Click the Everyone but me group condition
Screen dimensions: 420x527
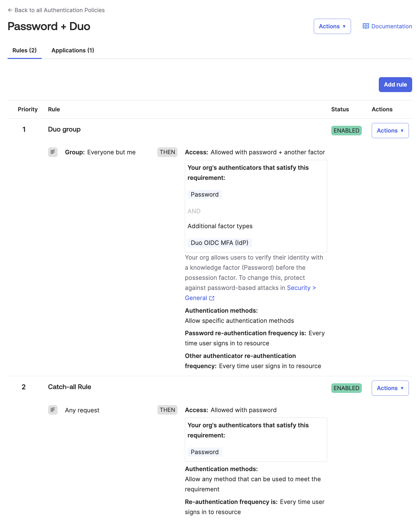[111, 152]
